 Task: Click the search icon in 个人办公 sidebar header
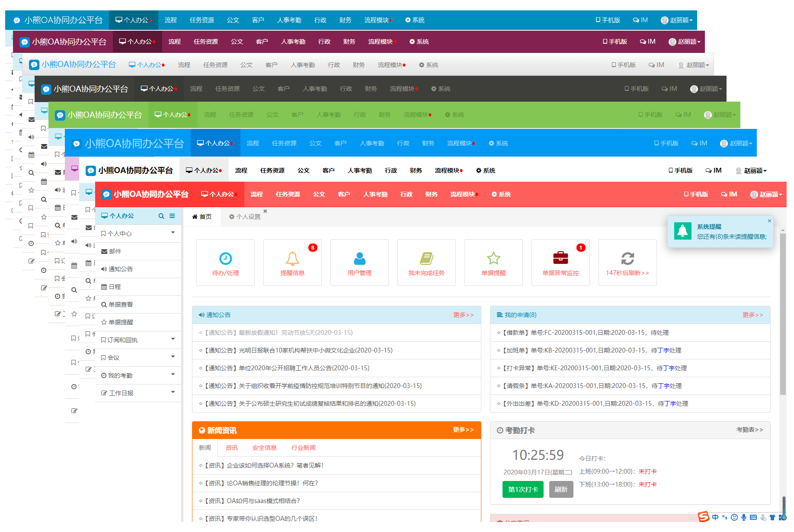click(x=161, y=216)
